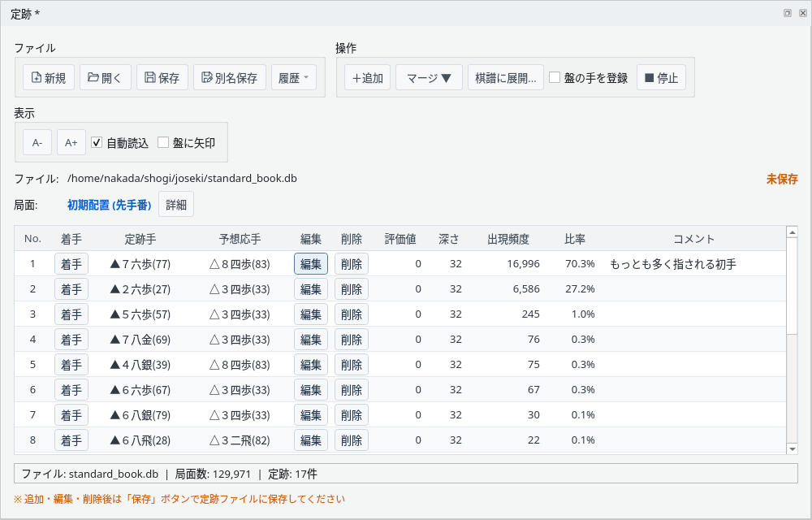Click the table scrollbar down arrow
Image resolution: width=812 pixels, height=520 pixels.
792,448
